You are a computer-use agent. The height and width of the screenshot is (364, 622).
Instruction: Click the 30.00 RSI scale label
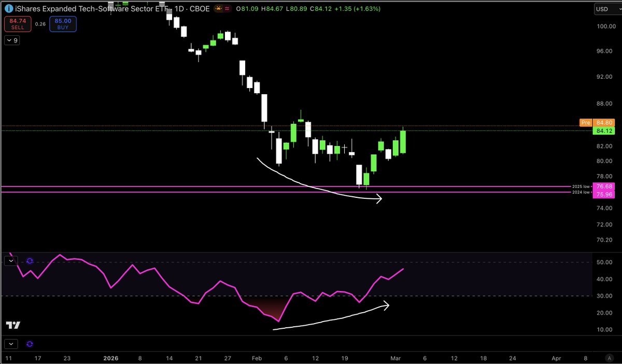click(603, 296)
